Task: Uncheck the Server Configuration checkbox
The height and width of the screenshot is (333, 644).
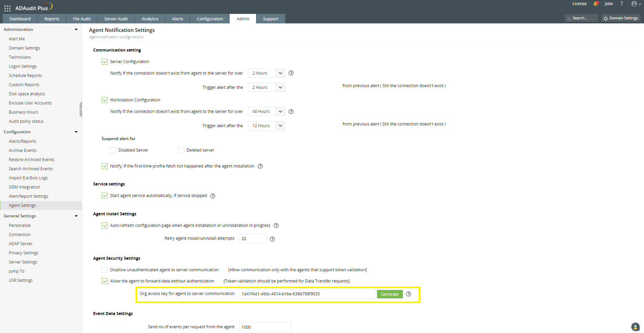Action: click(104, 61)
